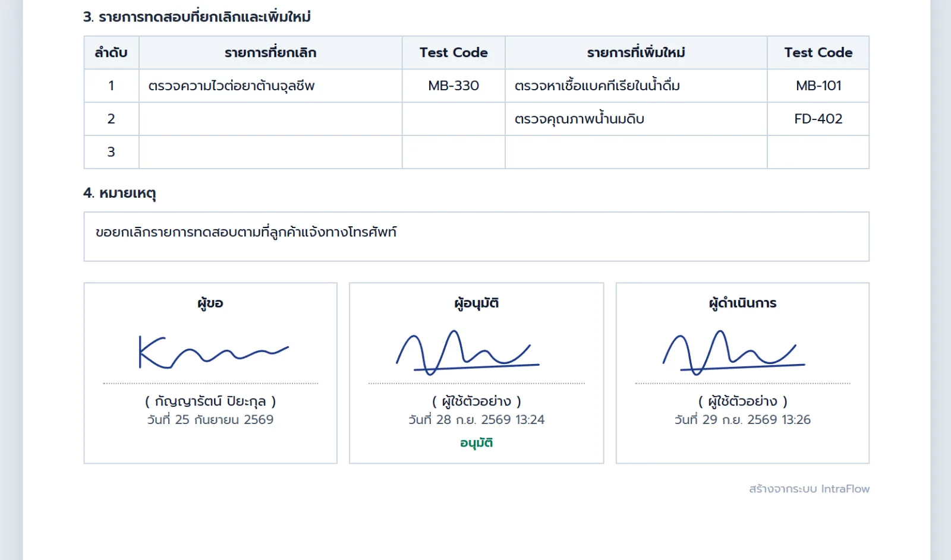Click the "ผู้ดำเนินการ" signature box title
This screenshot has width=951, height=560.
tap(743, 303)
